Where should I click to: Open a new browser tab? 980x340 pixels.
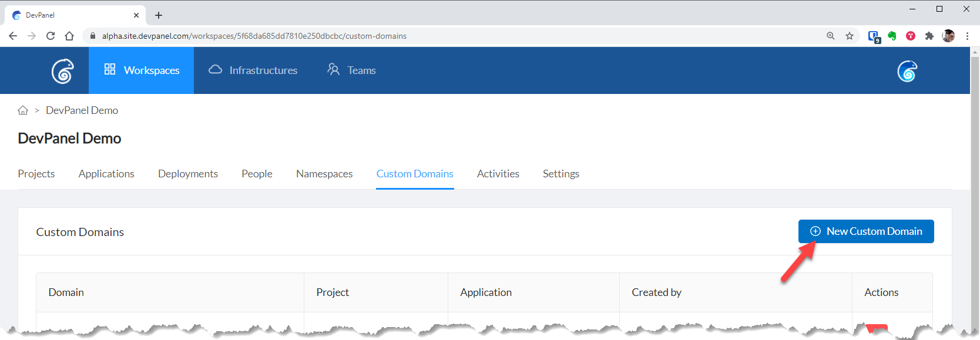pos(159,15)
